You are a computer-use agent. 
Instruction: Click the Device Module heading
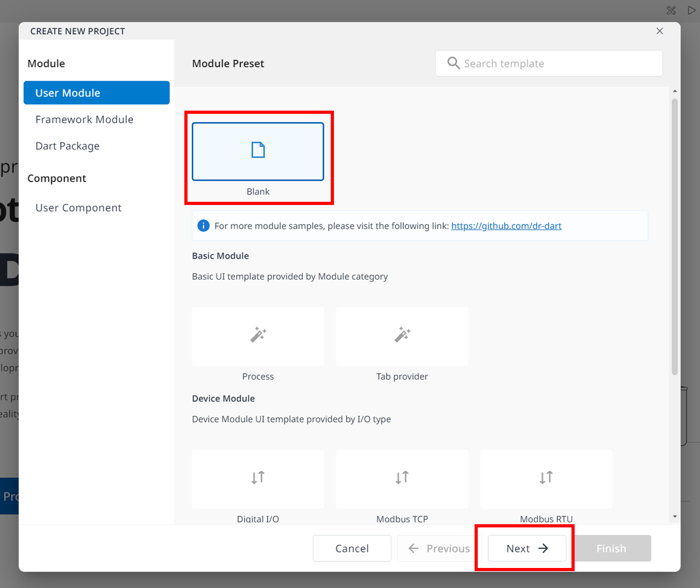[x=223, y=399]
